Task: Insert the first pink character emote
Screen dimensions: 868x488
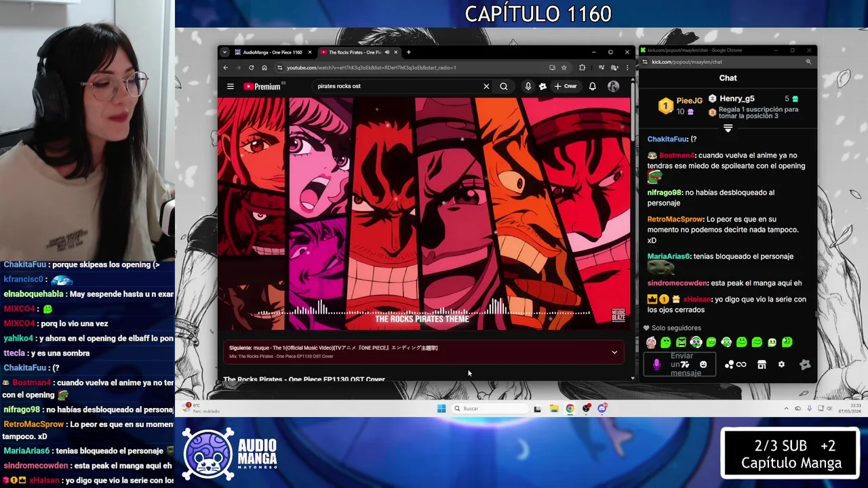Action: pos(651,342)
